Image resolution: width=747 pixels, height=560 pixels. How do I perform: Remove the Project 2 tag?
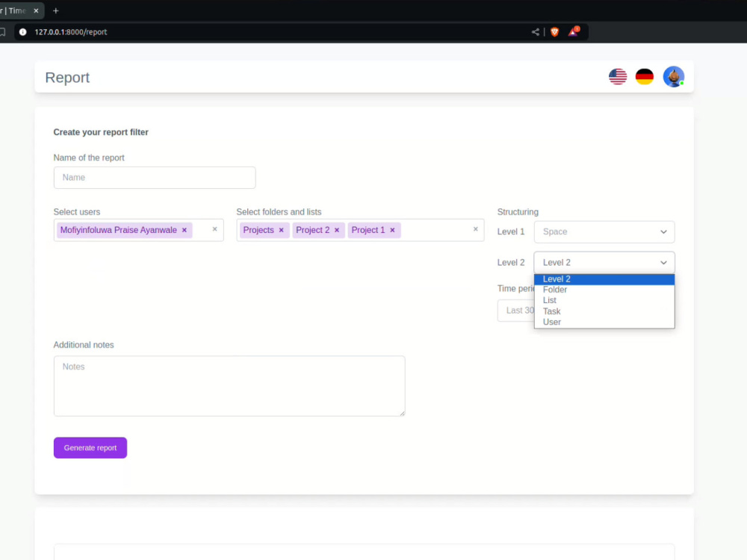tap(337, 230)
